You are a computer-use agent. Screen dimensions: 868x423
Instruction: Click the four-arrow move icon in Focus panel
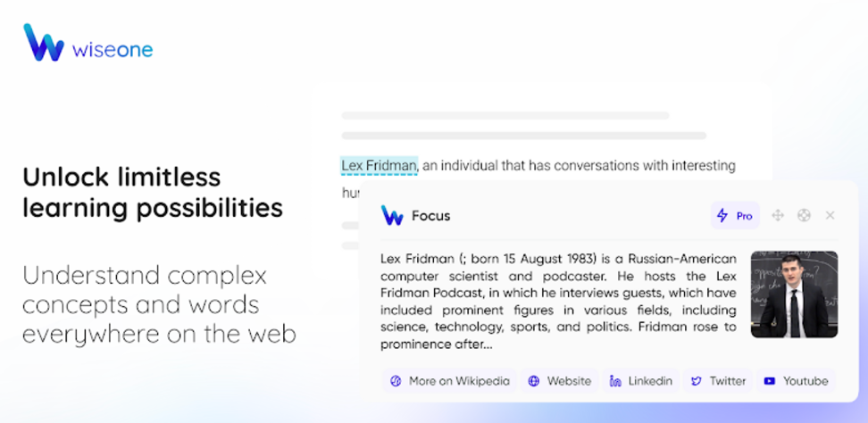click(x=778, y=215)
